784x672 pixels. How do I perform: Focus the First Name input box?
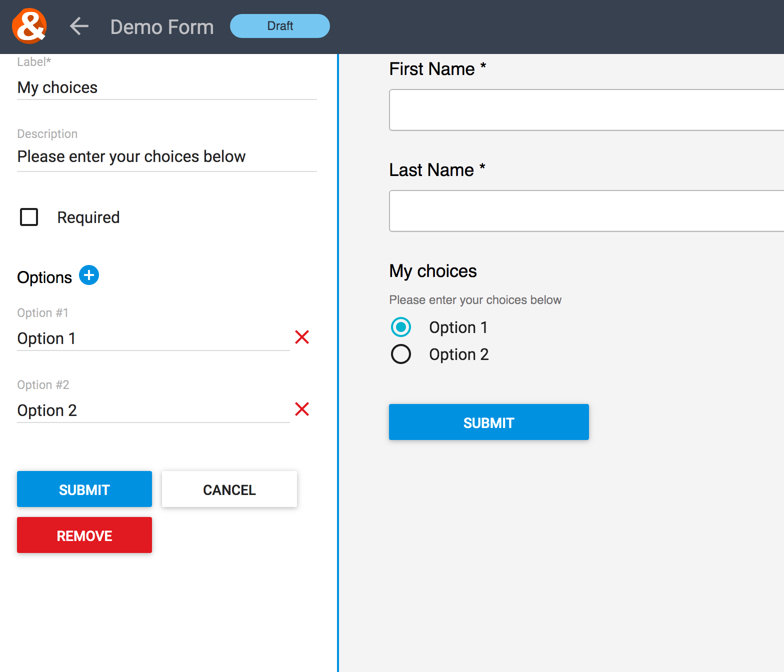(x=586, y=110)
